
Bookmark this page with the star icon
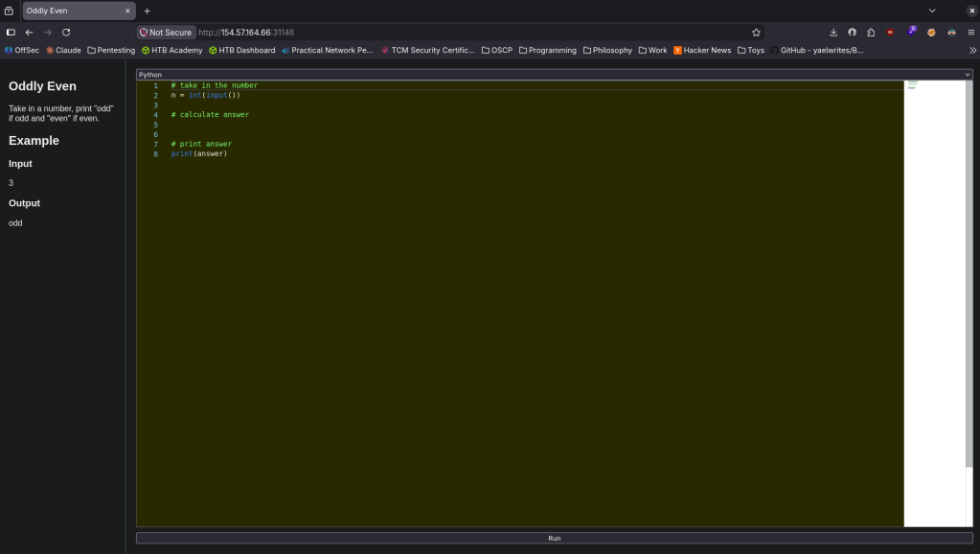click(756, 32)
